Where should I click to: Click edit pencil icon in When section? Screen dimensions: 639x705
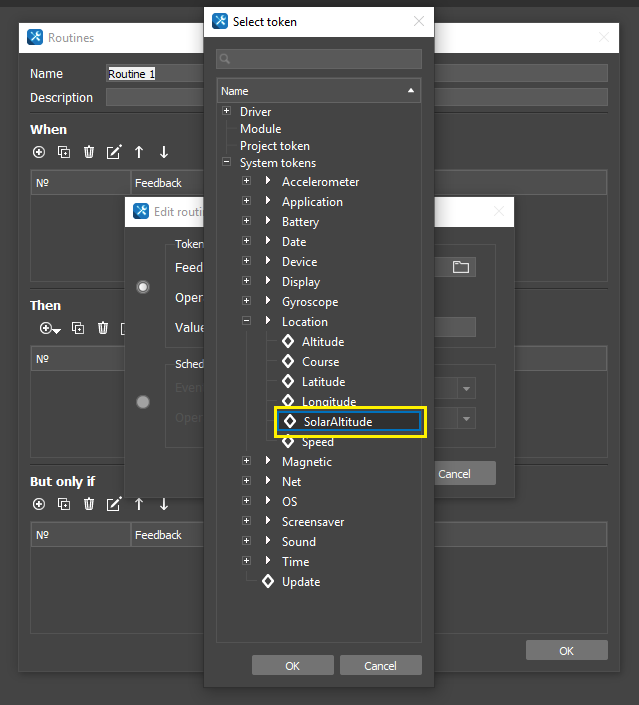pos(114,152)
